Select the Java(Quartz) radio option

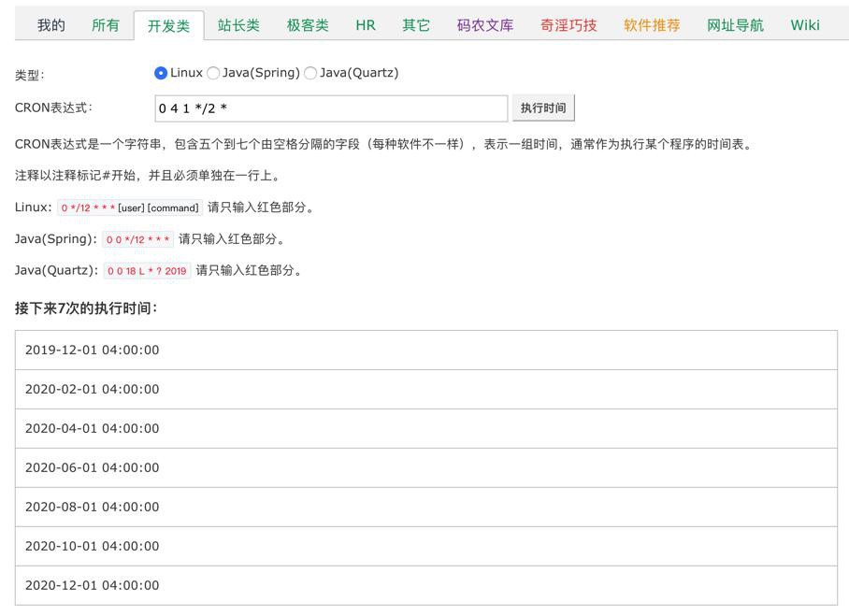310,73
